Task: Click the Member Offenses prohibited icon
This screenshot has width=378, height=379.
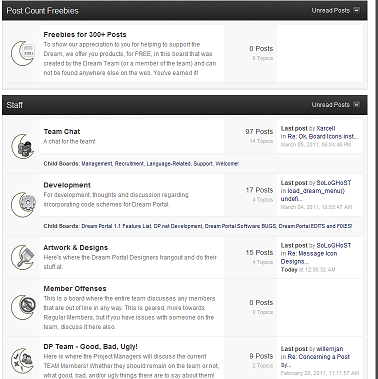Action: coord(23,307)
